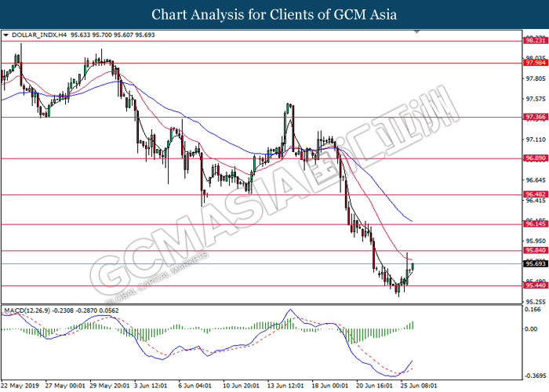Click the MACD 0.00 zero-level scale value
This screenshot has width=549, height=392.
530,329
